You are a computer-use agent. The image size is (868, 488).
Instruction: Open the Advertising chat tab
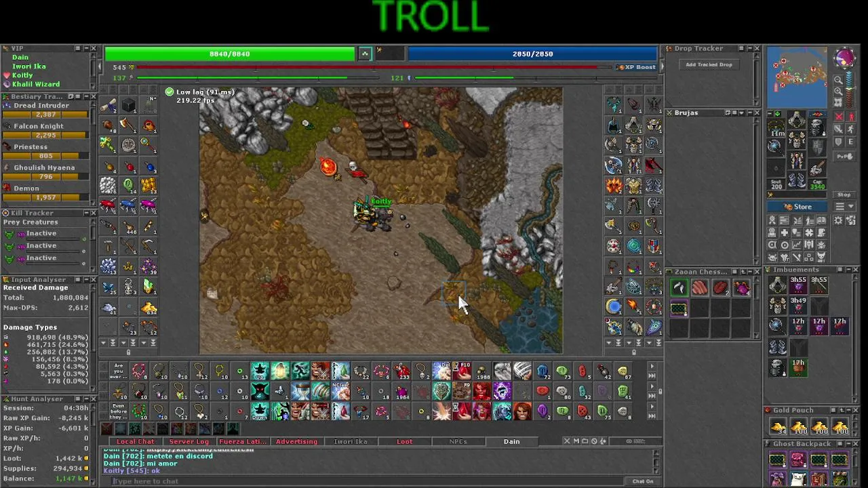(296, 441)
